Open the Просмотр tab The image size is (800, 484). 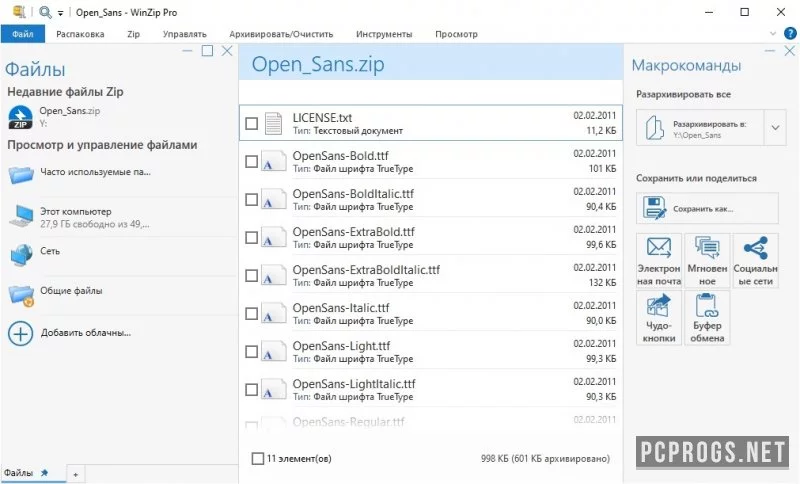click(456, 34)
